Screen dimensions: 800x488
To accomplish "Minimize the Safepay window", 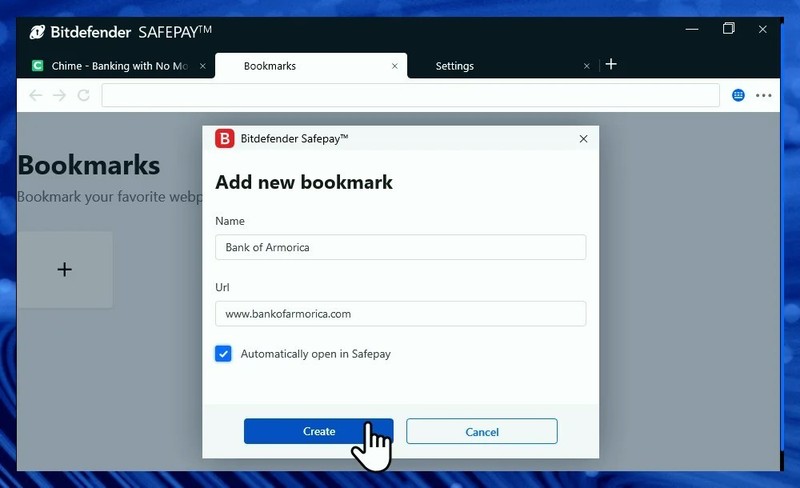I will coord(692,29).
